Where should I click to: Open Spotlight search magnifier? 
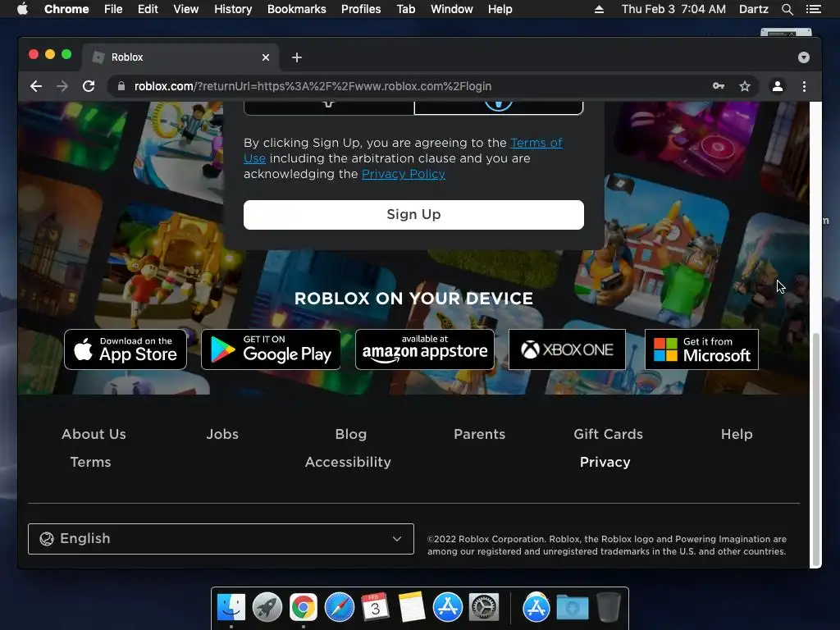click(787, 9)
